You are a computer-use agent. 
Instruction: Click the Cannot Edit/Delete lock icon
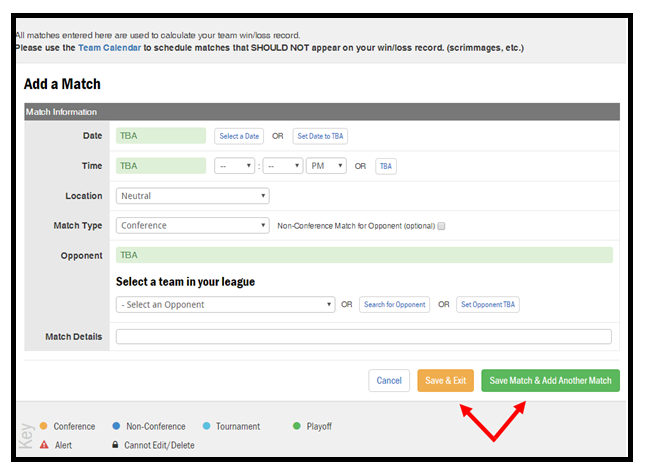coord(114,445)
